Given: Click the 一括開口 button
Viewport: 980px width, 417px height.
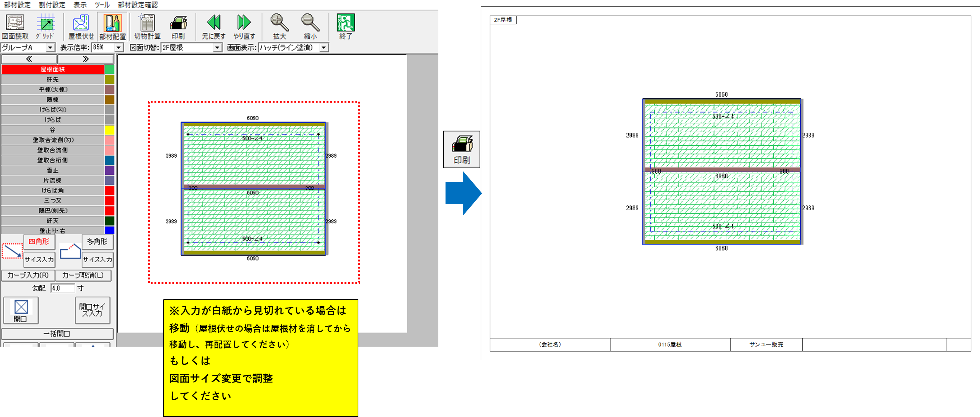Looking at the screenshot, I should point(57,334).
